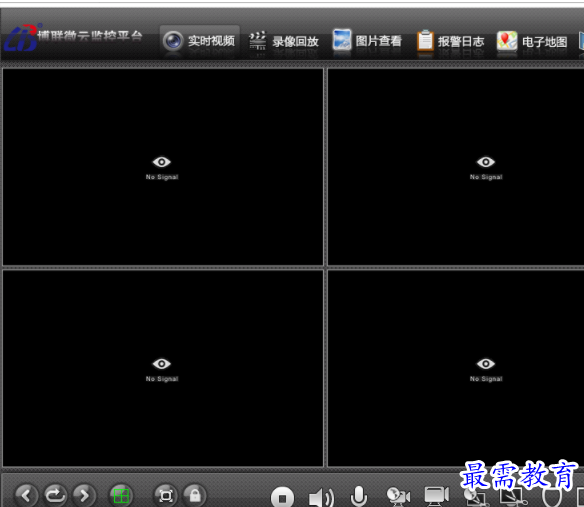Click the shield icon in the bottom toolbar
Viewport: 584px width, 507px height.
552,497
